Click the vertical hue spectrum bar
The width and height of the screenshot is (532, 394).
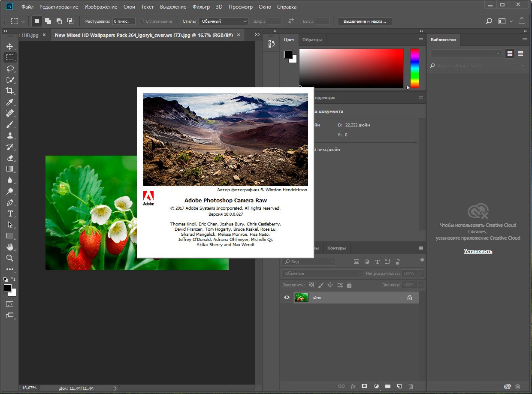(414, 68)
